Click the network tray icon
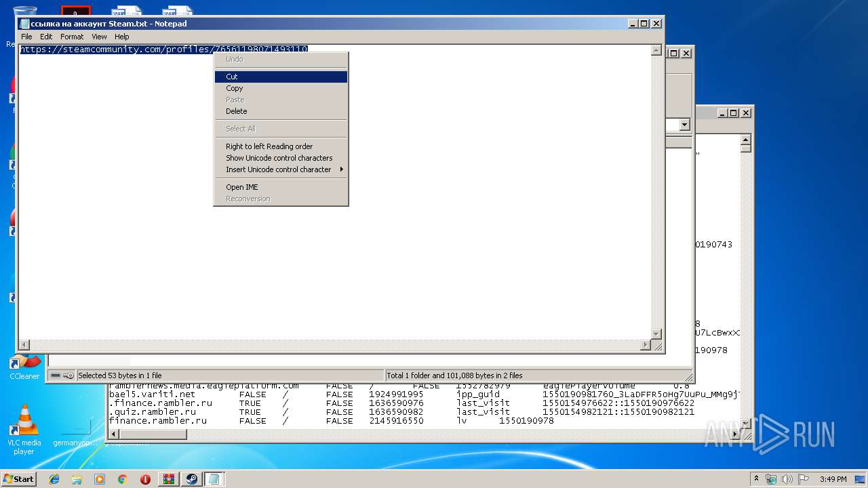This screenshot has height=488, width=868. pos(771,479)
